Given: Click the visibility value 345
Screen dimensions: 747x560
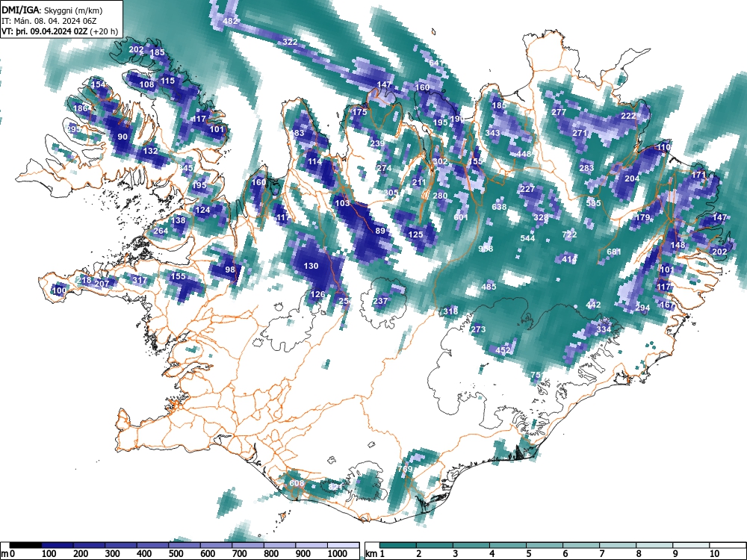Looking at the screenshot, I should 187,168.
